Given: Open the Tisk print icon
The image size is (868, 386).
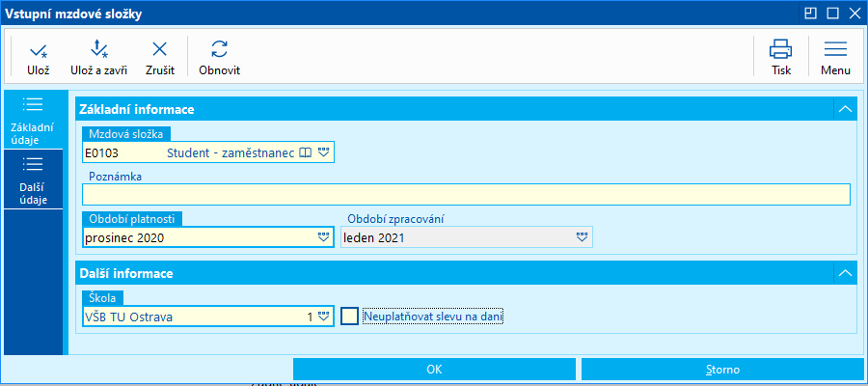Looking at the screenshot, I should [x=781, y=49].
